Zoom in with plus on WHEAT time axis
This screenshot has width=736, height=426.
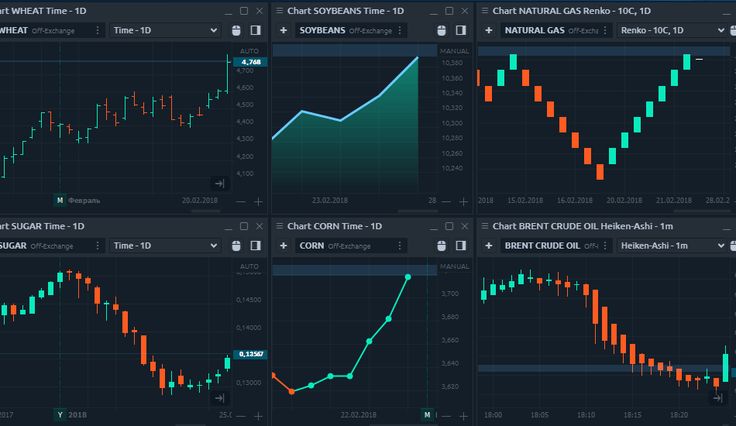point(258,201)
